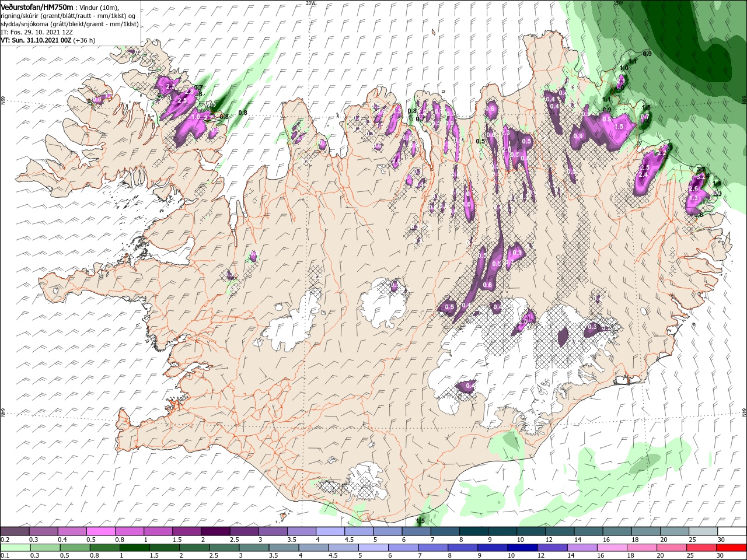
Task: Click darkest purple snow swatch between 2 and 2.5
Action: point(215,531)
